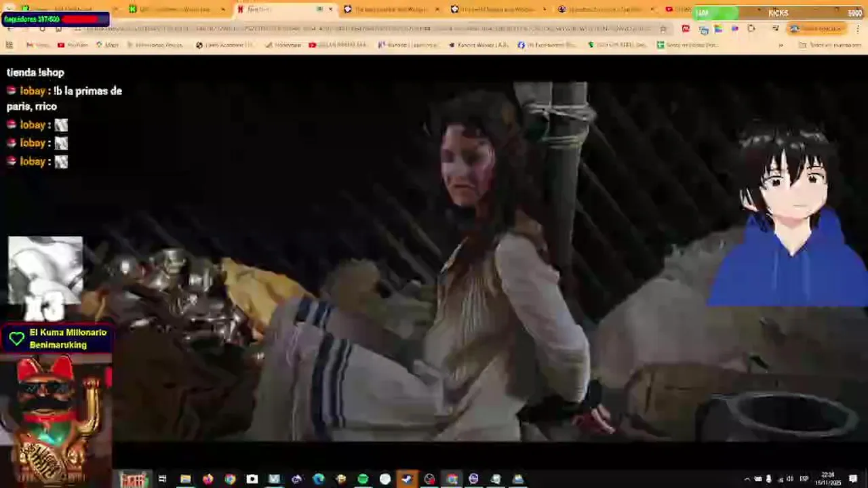Screen dimensions: 868x488
Task: Click the green heart icon beside El Kuma
Action: tap(16, 339)
